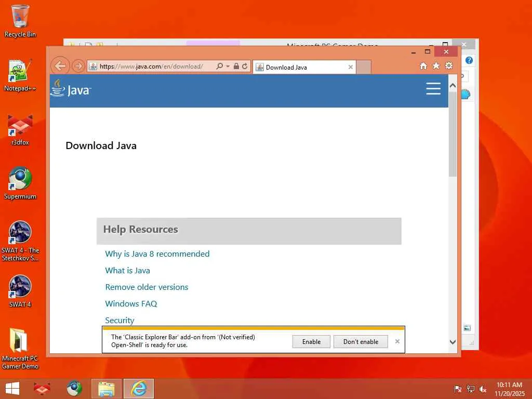Select the Minecraft PC Gamer Demo folder
This screenshot has height=399, width=532.
(20, 349)
